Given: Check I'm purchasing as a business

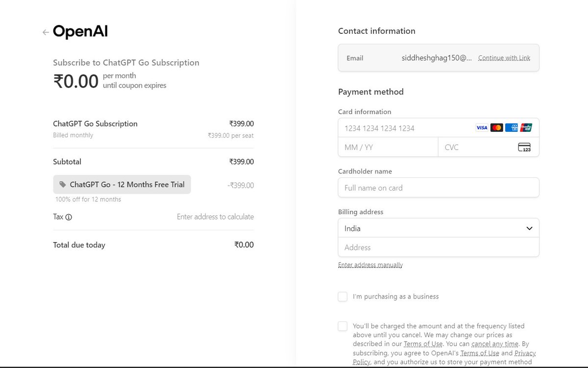Looking at the screenshot, I should click(x=343, y=296).
